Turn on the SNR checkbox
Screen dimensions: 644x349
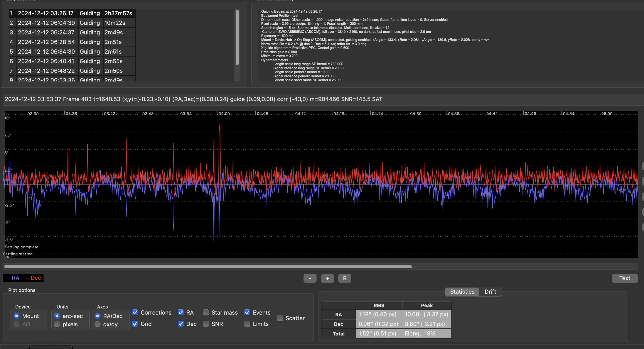pyautogui.click(x=206, y=324)
